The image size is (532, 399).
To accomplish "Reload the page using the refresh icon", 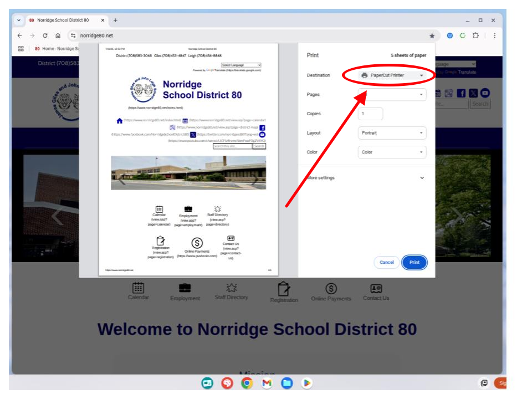I will pyautogui.click(x=45, y=35).
